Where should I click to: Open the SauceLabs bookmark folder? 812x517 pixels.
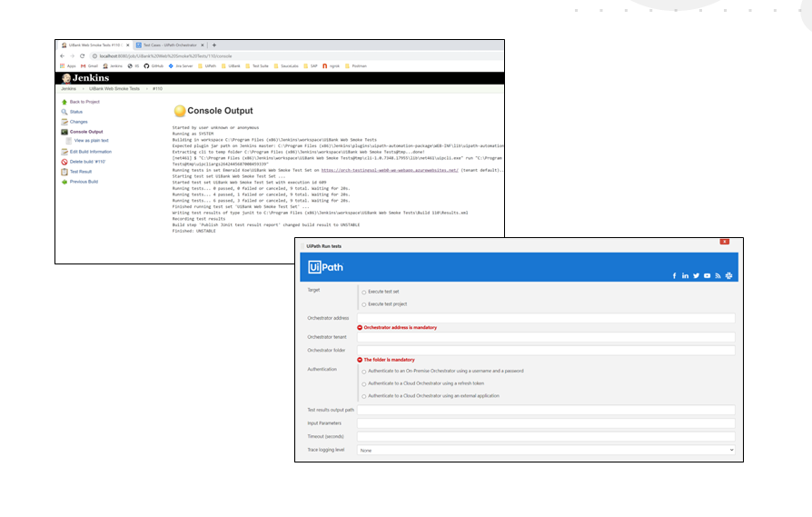pos(286,65)
